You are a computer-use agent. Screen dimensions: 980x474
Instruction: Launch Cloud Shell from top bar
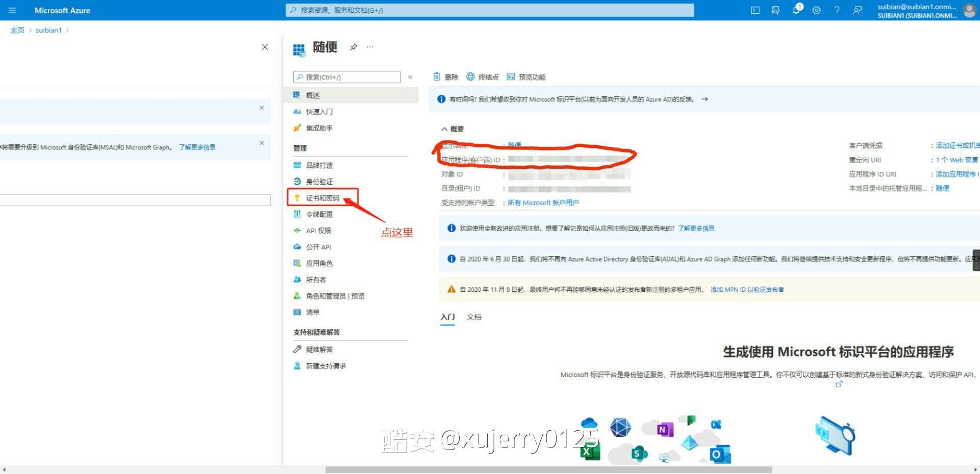coord(755,10)
